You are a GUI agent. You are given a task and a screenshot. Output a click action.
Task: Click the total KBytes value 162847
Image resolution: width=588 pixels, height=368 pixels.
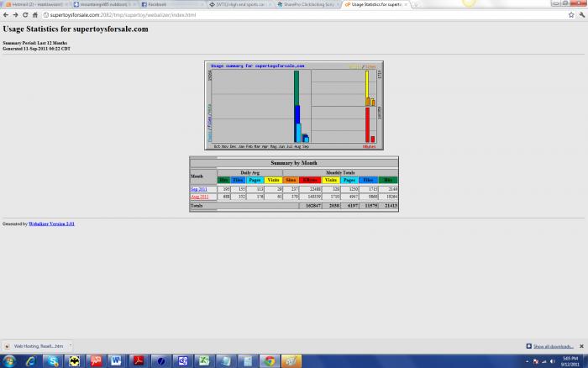pyautogui.click(x=313, y=206)
